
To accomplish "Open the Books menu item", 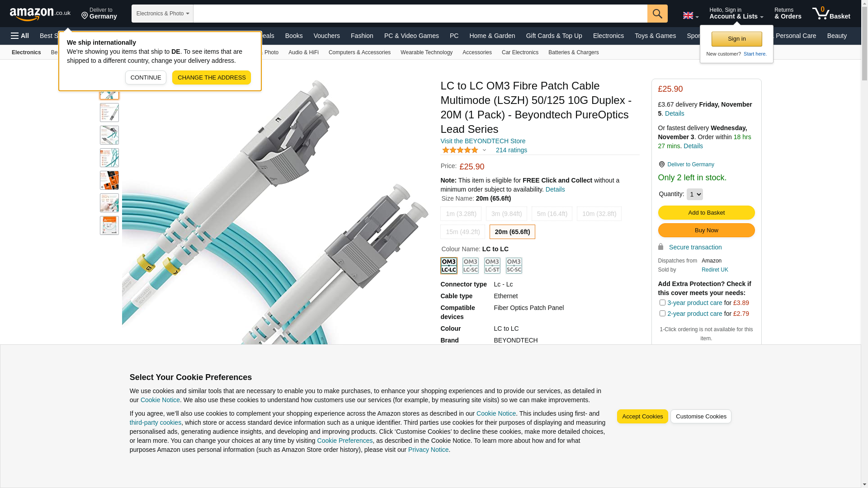I will [x=294, y=36].
